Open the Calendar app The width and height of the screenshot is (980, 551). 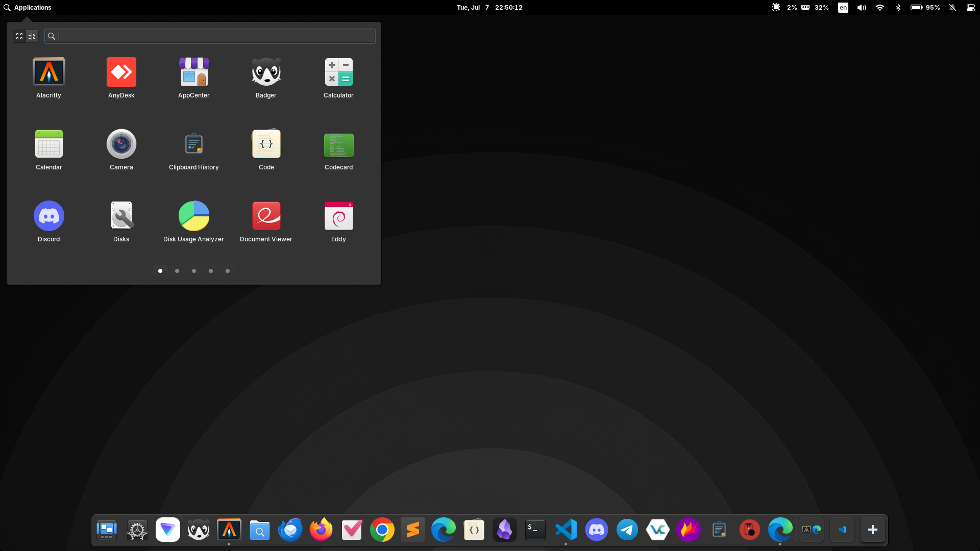point(49,150)
